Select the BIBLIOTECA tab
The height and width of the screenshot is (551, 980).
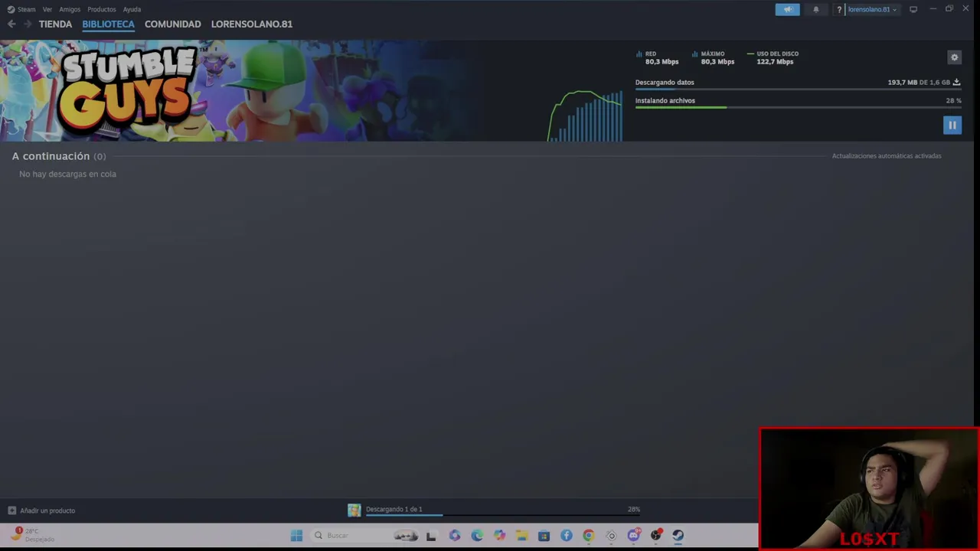click(108, 24)
